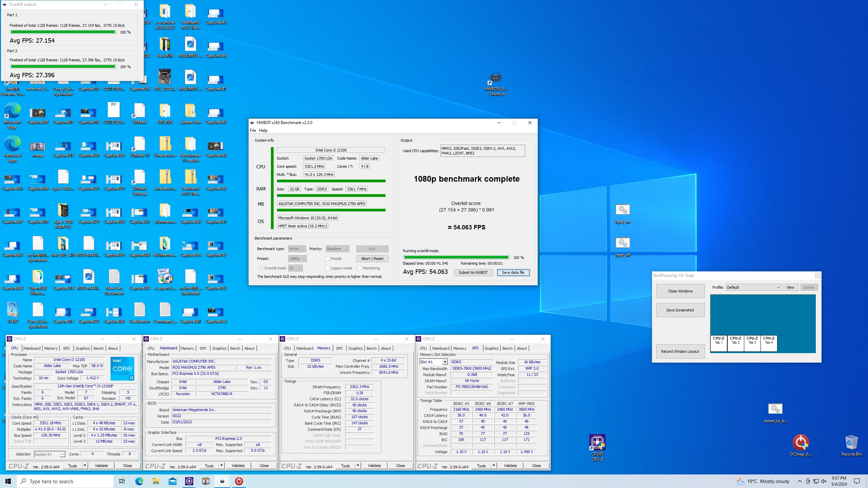Switch to Bench tab in first CPU-Z window
This screenshot has width=868, height=488.
click(99, 348)
